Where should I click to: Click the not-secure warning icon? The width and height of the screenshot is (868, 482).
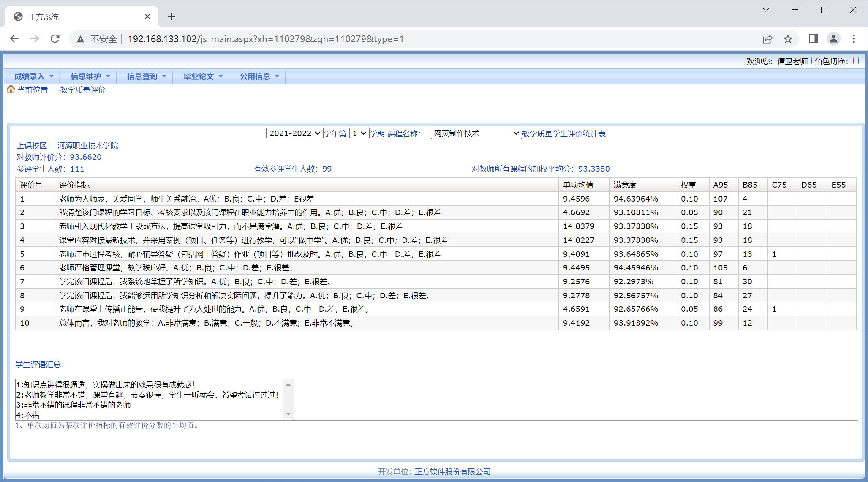(x=80, y=39)
